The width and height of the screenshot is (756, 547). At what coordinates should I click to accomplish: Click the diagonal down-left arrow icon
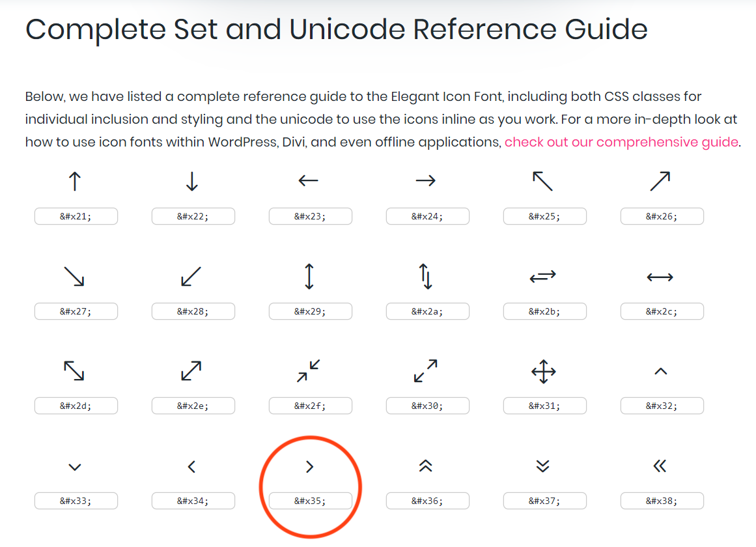point(191,277)
